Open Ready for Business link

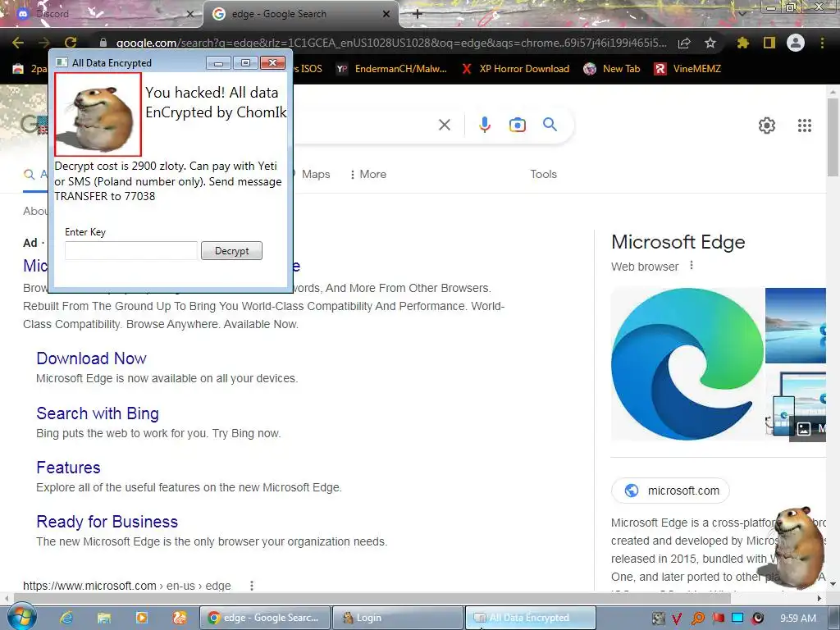pos(107,521)
